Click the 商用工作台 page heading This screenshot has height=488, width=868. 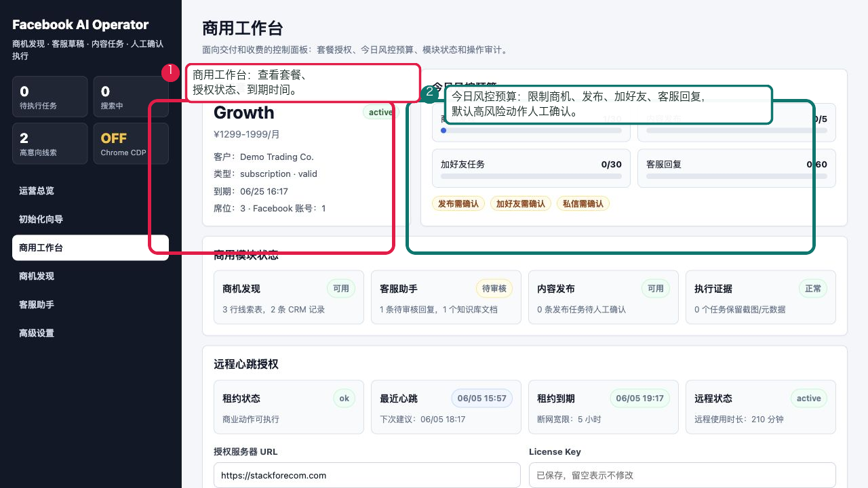tap(243, 28)
